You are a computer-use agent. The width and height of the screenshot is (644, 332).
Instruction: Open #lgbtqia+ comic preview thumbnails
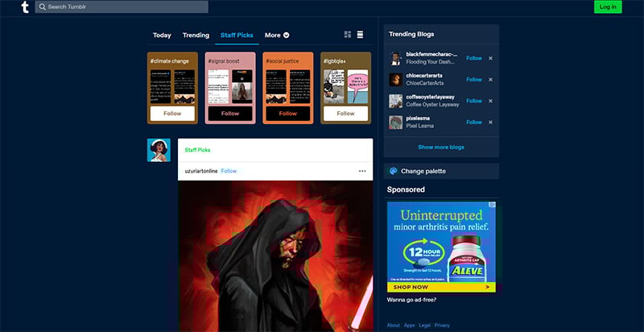[346, 87]
